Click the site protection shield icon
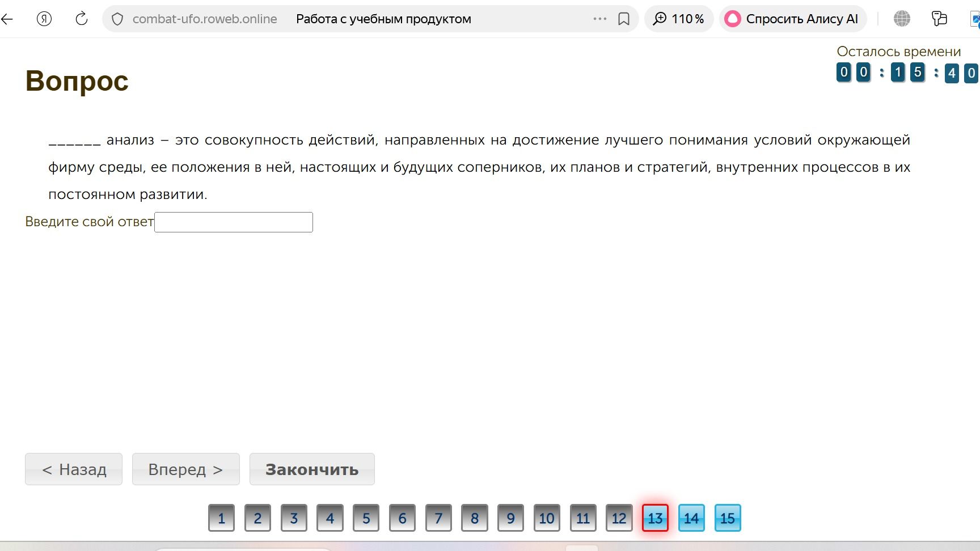980x551 pixels. click(x=117, y=19)
